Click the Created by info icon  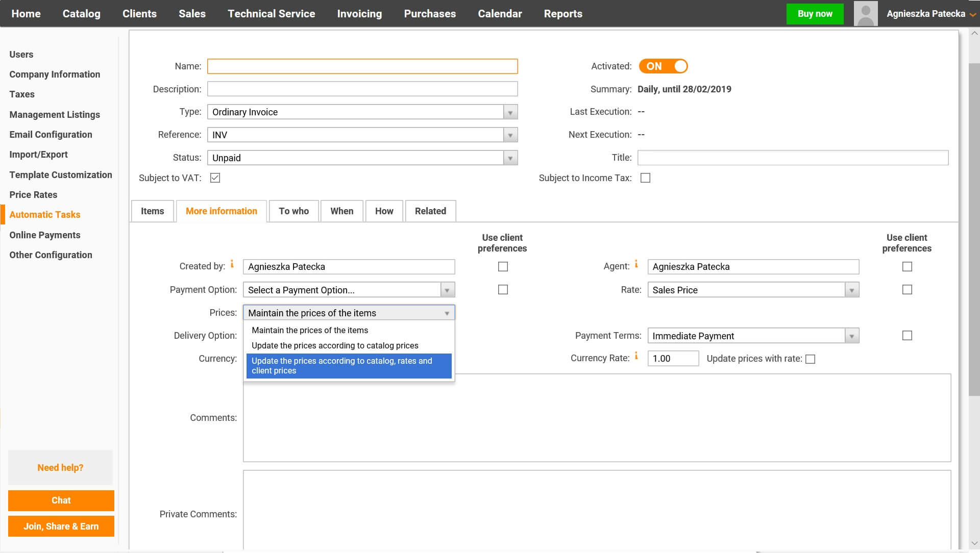point(232,264)
